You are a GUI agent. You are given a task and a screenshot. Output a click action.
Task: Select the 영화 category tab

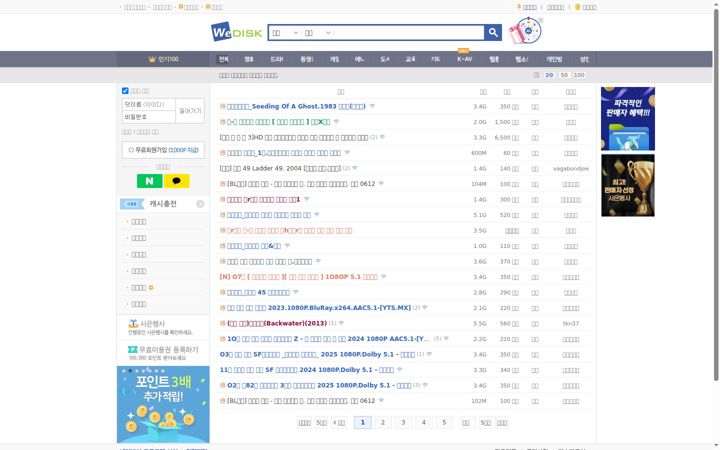249,59
